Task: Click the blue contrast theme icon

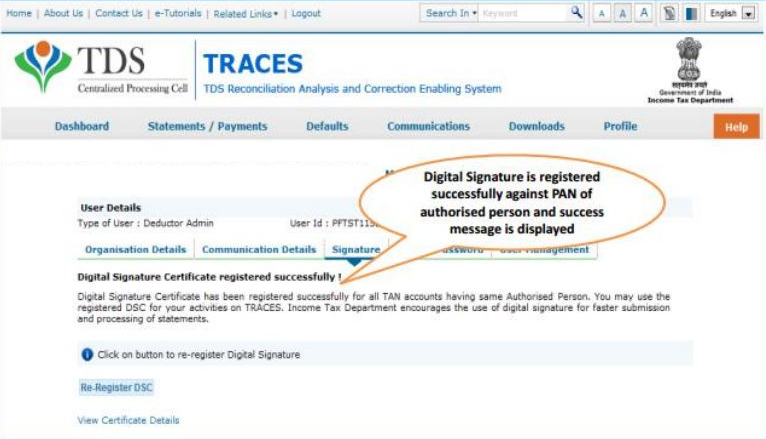Action: click(690, 14)
